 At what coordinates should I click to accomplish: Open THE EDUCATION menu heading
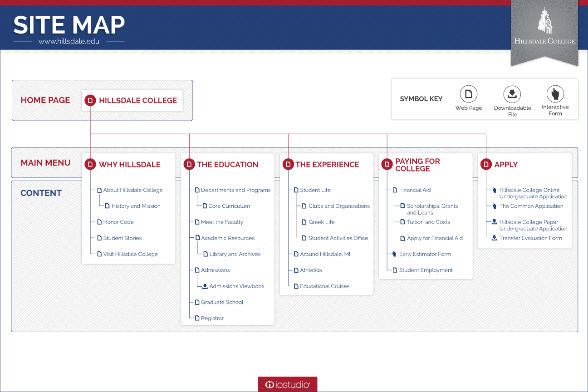(228, 165)
